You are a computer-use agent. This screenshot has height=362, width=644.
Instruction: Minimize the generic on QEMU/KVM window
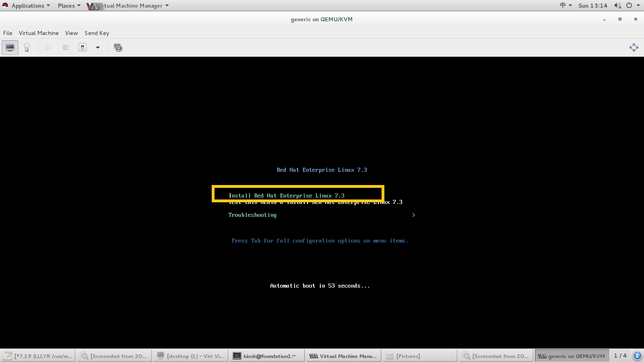click(x=604, y=19)
